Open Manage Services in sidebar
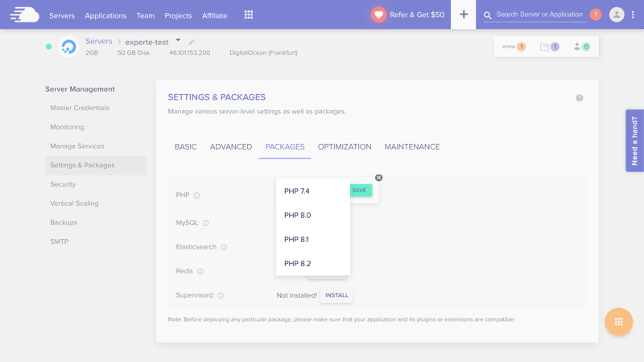 (x=77, y=146)
